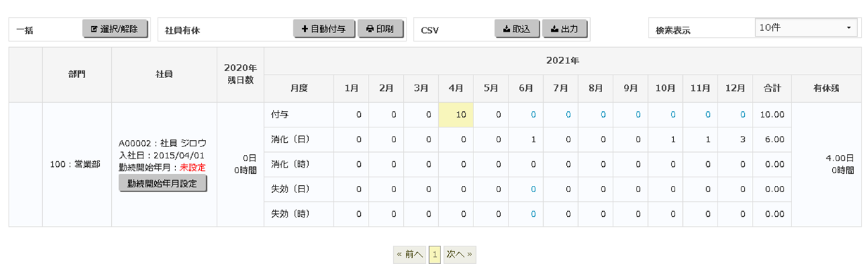868x264 pixels.
Task: Open the June 失効(日) blue 0 link
Action: [533, 189]
